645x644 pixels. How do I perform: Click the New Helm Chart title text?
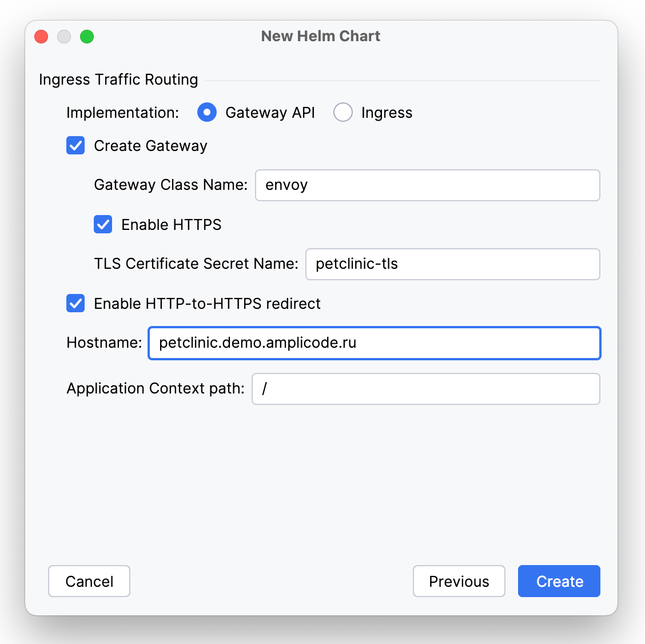(320, 36)
